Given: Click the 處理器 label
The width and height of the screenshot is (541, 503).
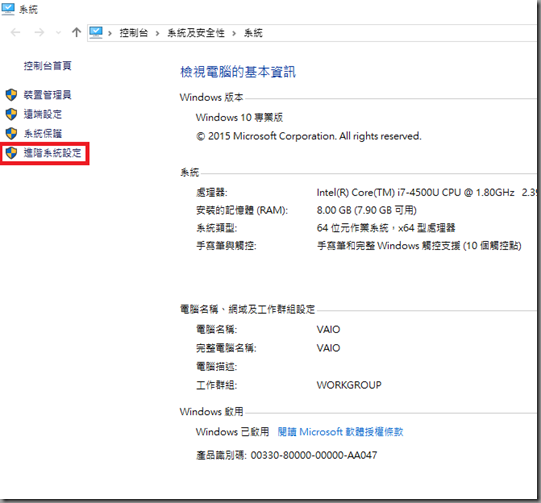Looking at the screenshot, I should pos(212,193).
